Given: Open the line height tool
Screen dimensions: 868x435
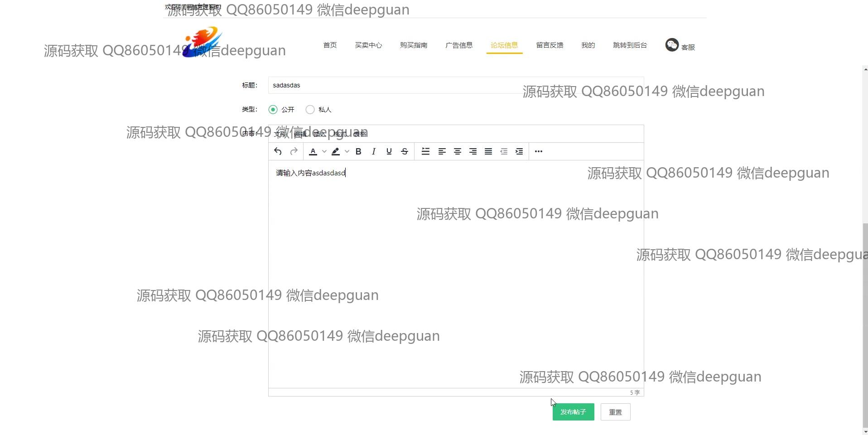Looking at the screenshot, I should [425, 151].
